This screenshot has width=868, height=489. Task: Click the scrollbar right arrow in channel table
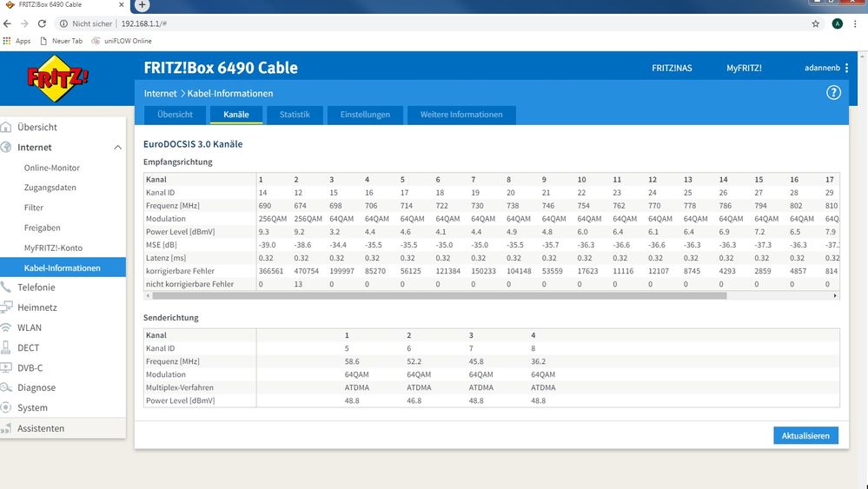click(835, 295)
